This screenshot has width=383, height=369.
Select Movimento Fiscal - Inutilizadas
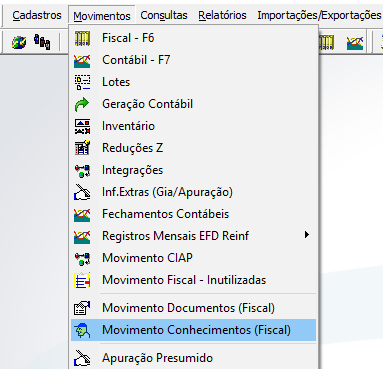[x=193, y=280]
